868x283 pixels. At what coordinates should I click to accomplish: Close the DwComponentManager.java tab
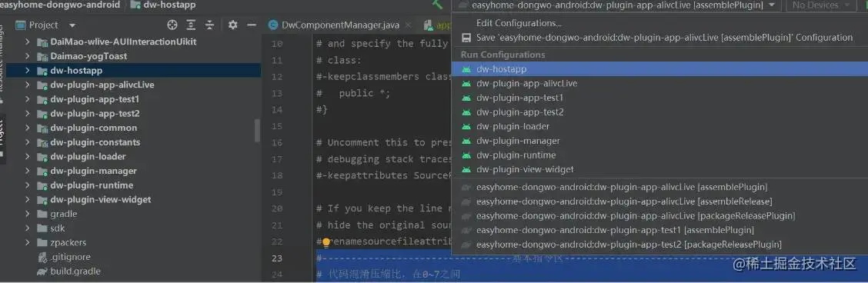pyautogui.click(x=408, y=25)
